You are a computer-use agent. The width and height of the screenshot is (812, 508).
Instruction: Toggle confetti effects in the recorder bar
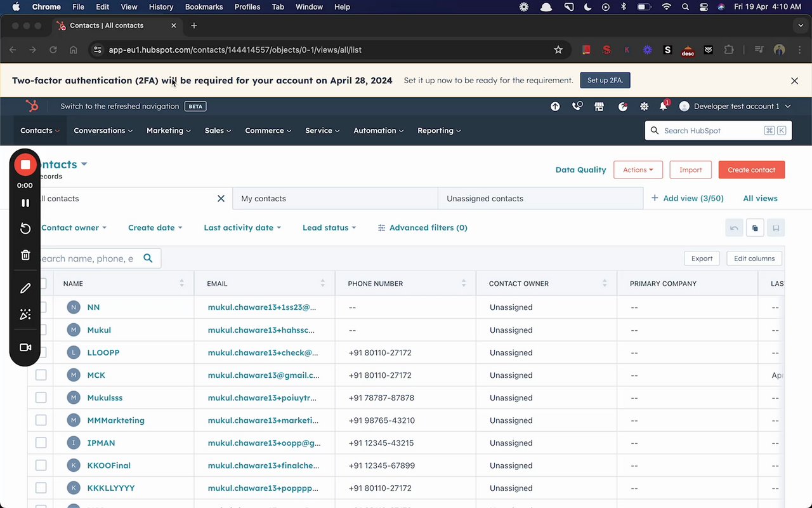[x=25, y=314]
